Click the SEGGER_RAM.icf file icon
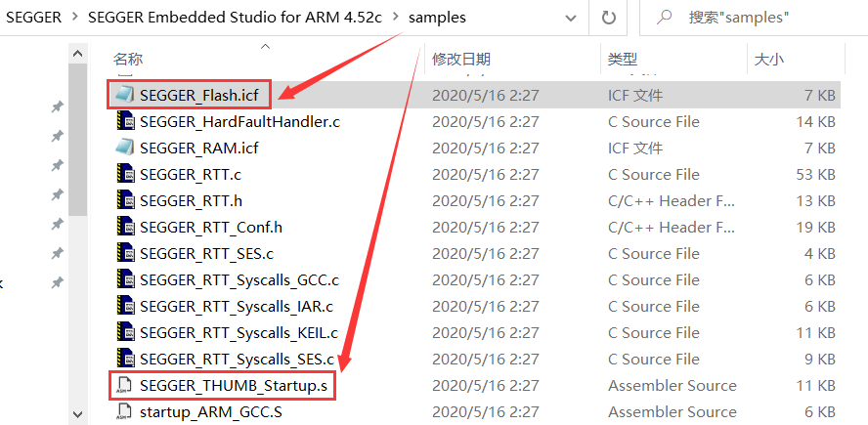This screenshot has width=868, height=425. [x=124, y=148]
